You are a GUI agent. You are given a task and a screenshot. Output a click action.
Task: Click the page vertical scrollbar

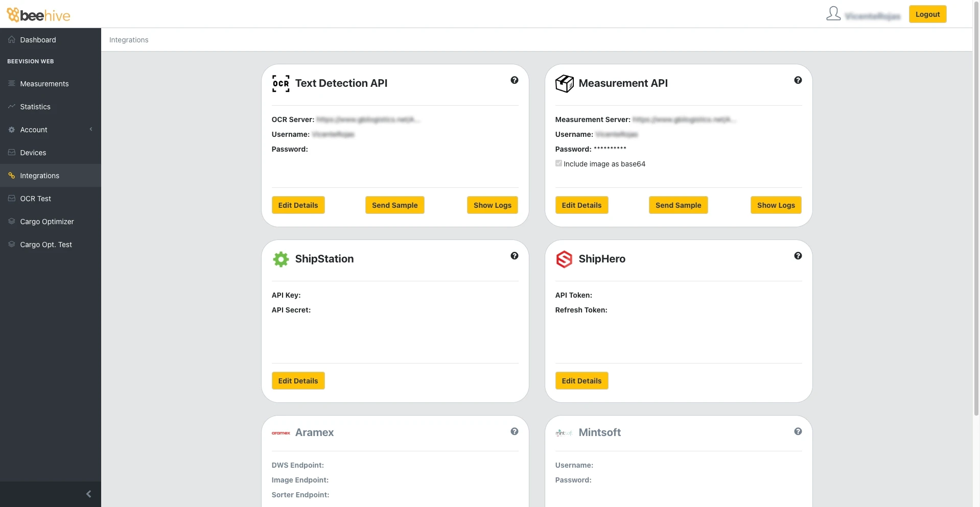(x=976, y=204)
